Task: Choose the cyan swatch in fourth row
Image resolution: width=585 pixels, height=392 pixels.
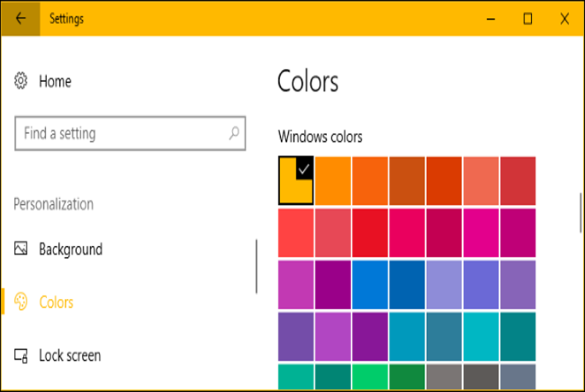Action: pos(481,337)
